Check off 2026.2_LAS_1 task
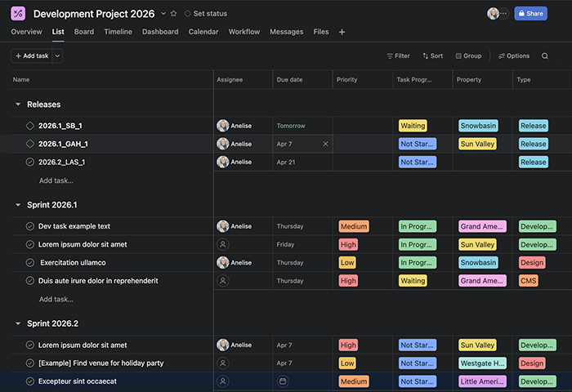This screenshot has width=572, height=392. pos(30,162)
